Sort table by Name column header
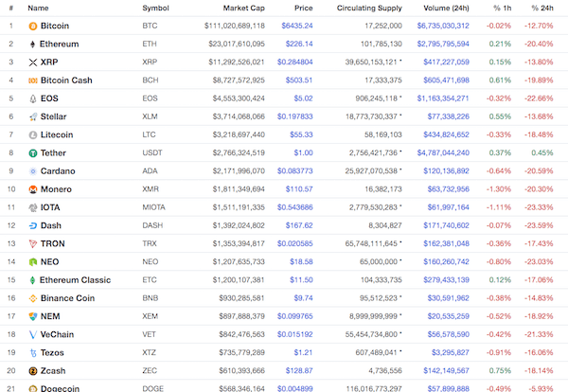568x392 pixels. 38,8
